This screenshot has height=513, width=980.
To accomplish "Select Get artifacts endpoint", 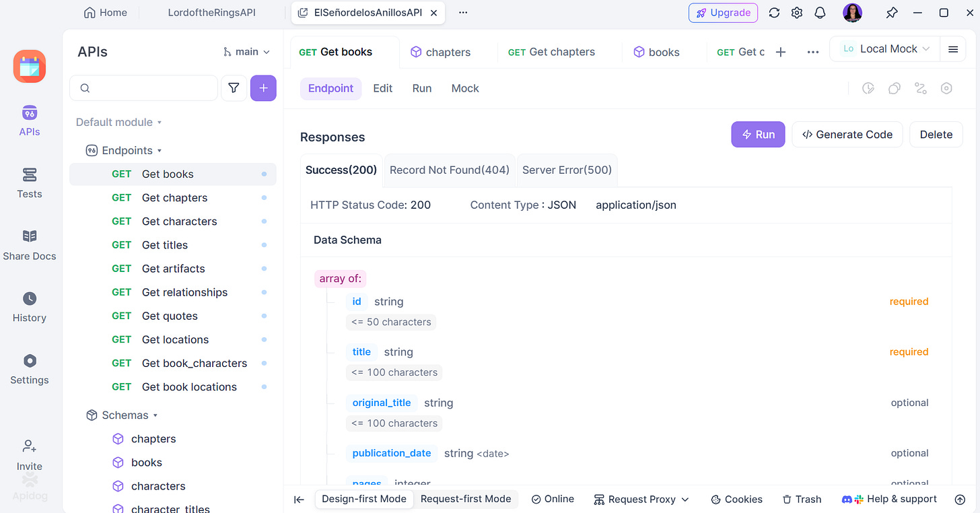I will (x=173, y=269).
